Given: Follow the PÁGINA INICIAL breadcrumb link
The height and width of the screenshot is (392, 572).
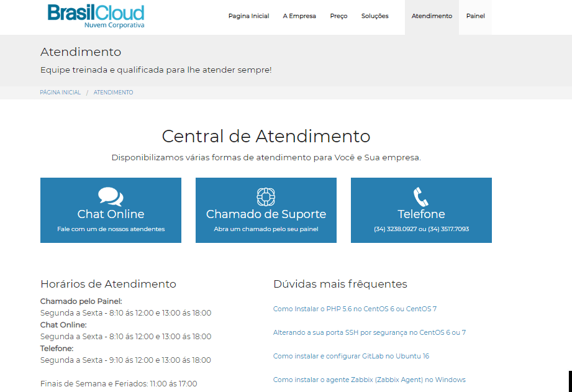Looking at the screenshot, I should (x=60, y=93).
